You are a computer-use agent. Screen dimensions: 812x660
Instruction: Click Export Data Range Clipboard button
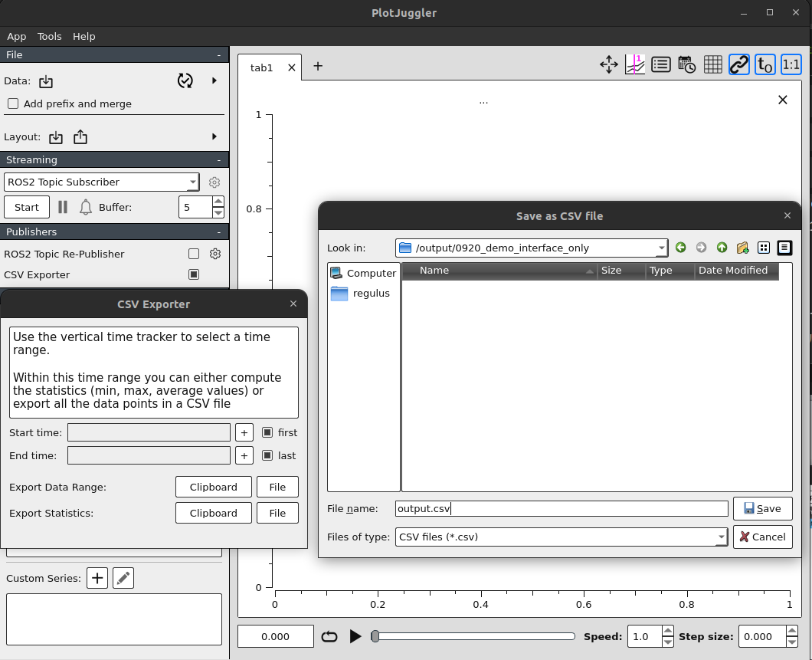(x=214, y=487)
